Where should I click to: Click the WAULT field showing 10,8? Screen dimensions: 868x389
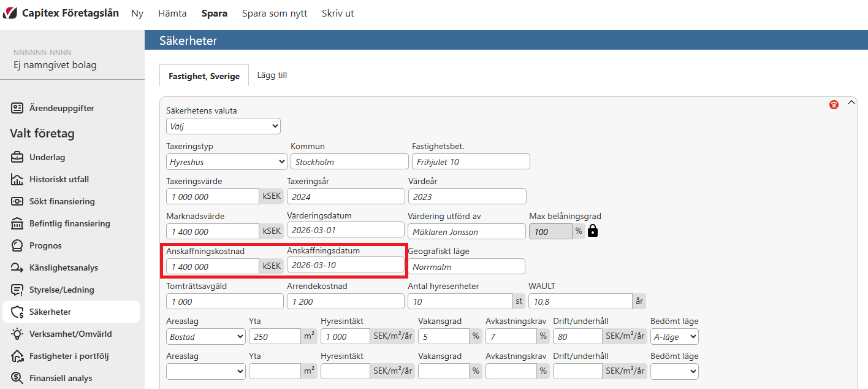[580, 301]
